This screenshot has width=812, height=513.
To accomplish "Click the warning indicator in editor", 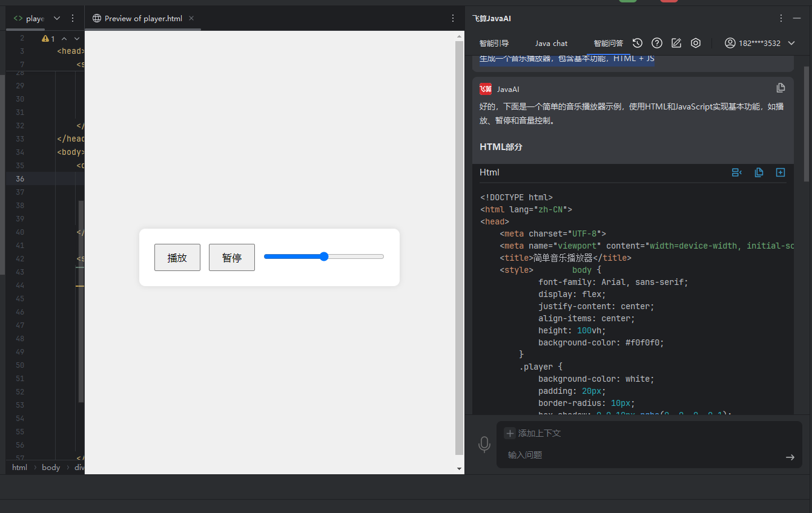I will click(48, 39).
